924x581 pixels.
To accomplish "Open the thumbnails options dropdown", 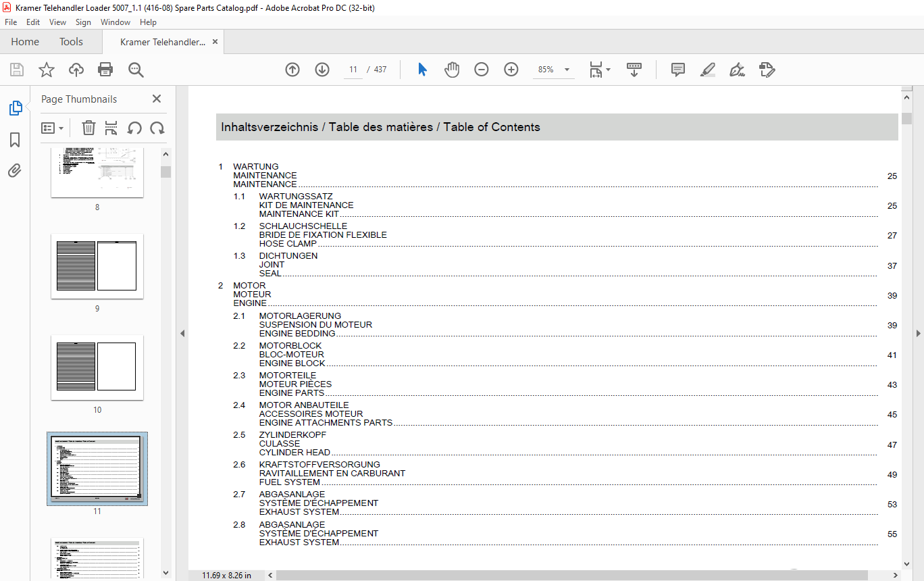I will [x=52, y=128].
